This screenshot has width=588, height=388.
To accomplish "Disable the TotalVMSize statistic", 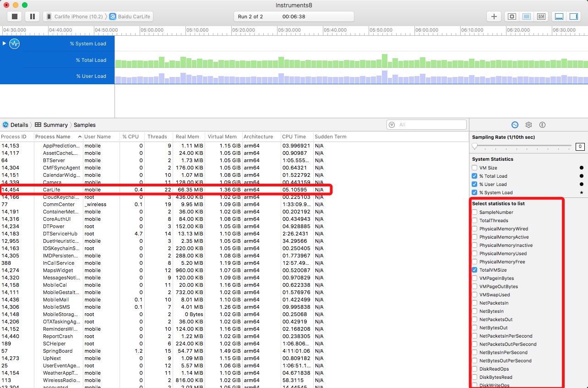I will point(475,270).
